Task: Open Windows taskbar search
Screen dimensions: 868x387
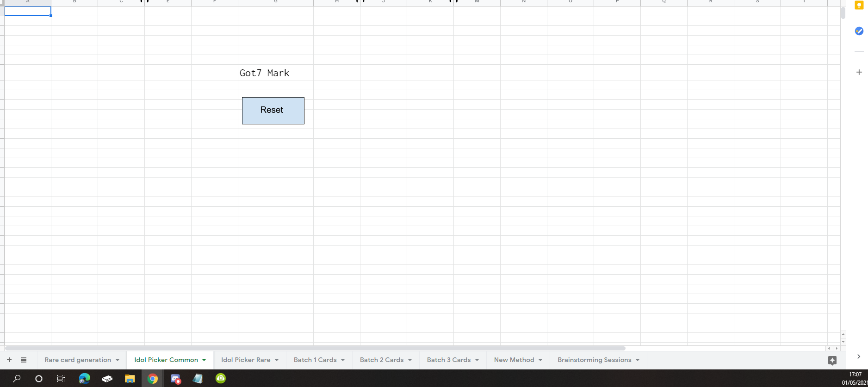Action: click(17, 379)
